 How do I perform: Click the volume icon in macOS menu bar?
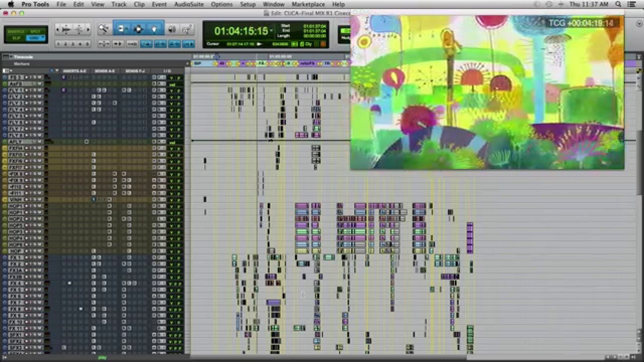point(562,4)
